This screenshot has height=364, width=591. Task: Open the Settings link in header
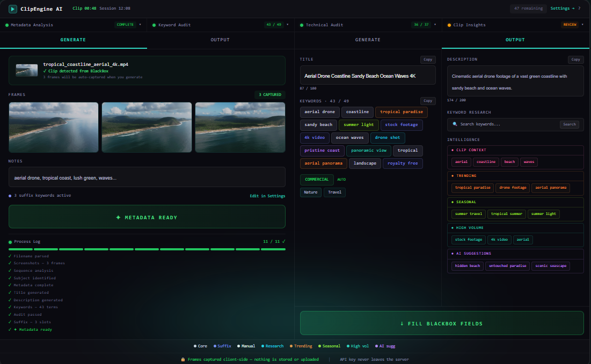click(x=563, y=8)
